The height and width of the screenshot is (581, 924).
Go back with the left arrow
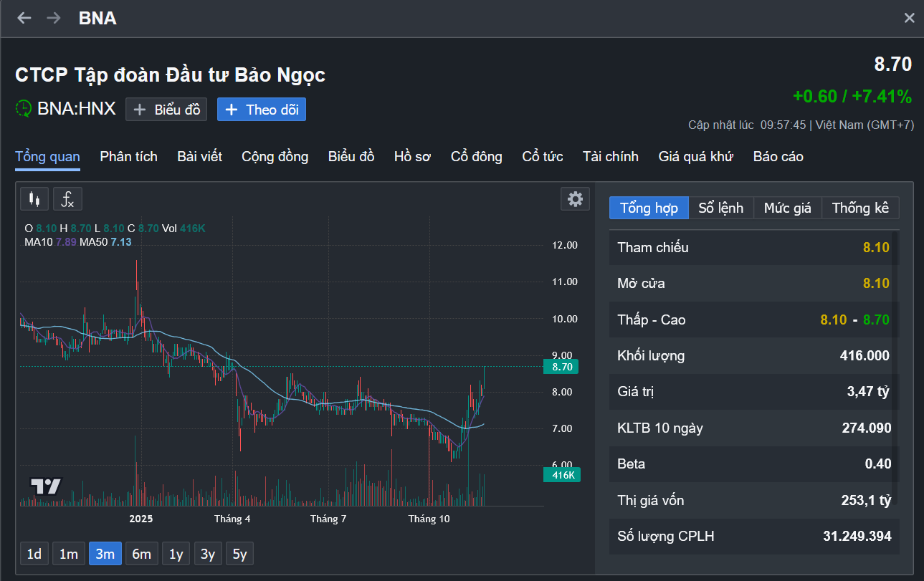(x=24, y=18)
